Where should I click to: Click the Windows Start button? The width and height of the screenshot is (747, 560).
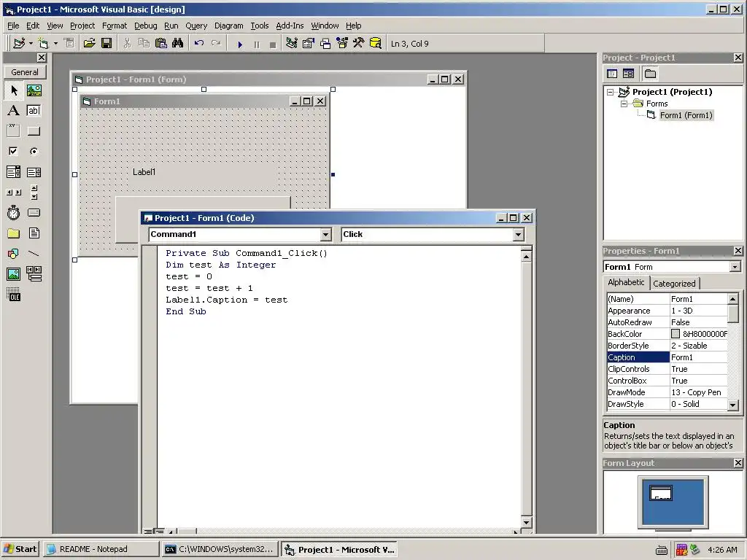point(20,549)
